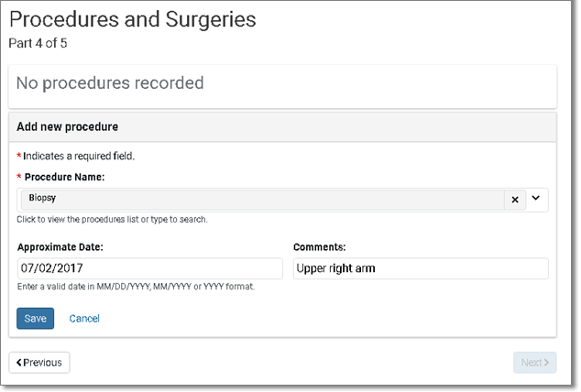581x392 pixels.
Task: Select the Biopsy procedure name field
Action: (x=262, y=200)
